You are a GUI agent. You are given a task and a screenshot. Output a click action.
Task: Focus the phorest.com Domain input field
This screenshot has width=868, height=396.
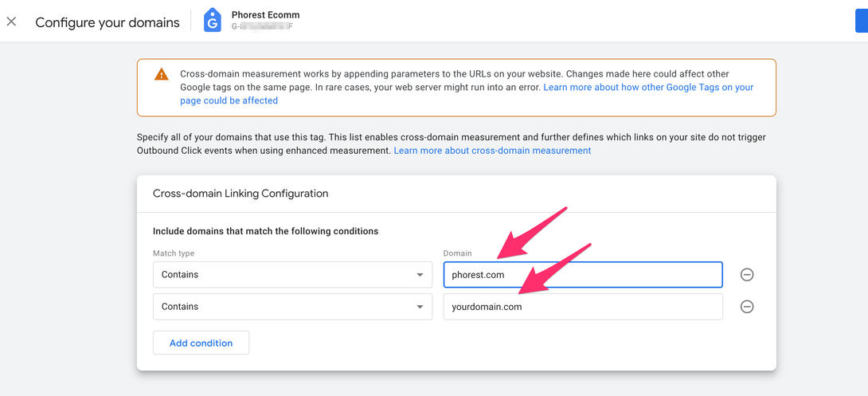[582, 275]
